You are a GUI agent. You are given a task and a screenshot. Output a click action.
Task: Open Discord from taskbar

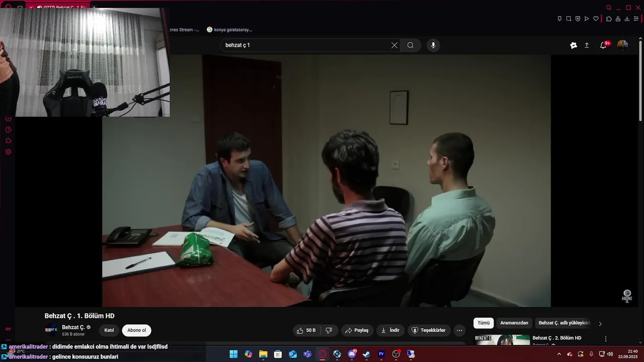tap(352, 354)
